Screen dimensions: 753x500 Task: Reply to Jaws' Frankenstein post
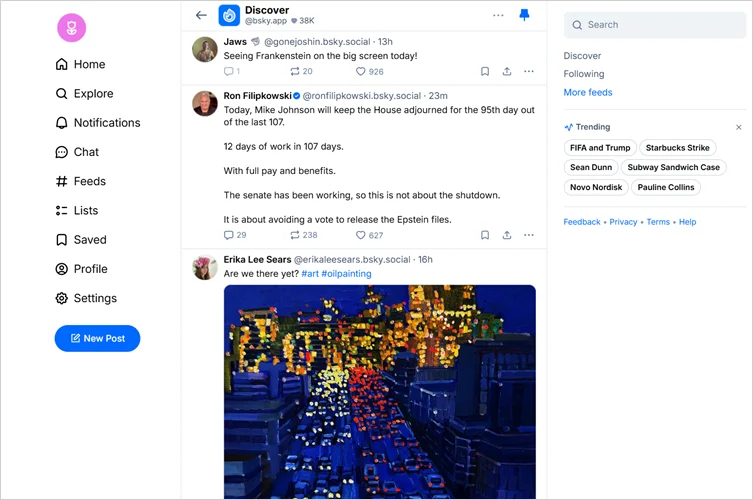point(231,72)
